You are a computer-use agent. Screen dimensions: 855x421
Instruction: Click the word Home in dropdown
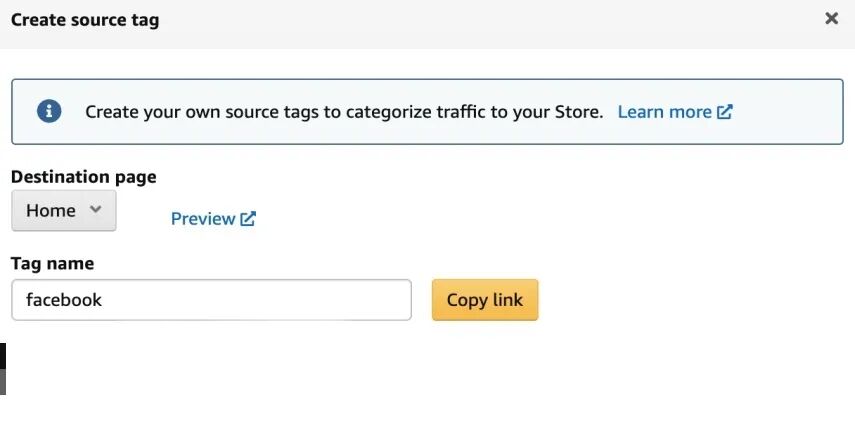click(51, 211)
